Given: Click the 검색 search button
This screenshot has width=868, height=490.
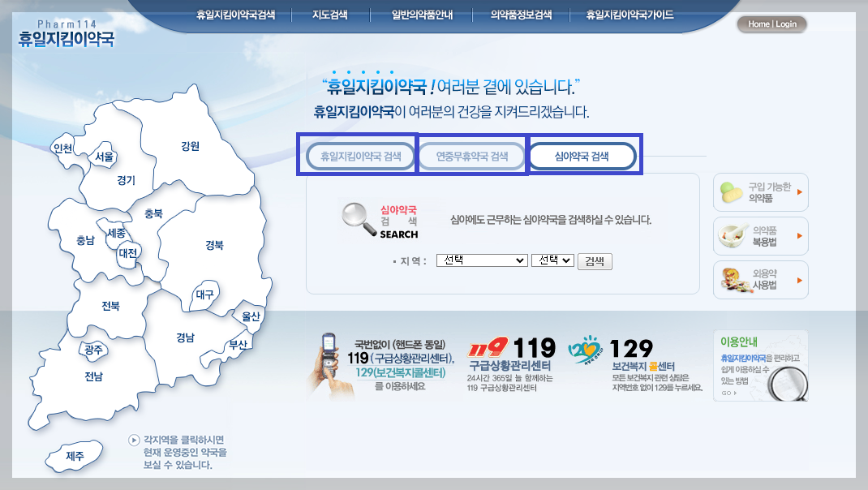Looking at the screenshot, I should (595, 260).
